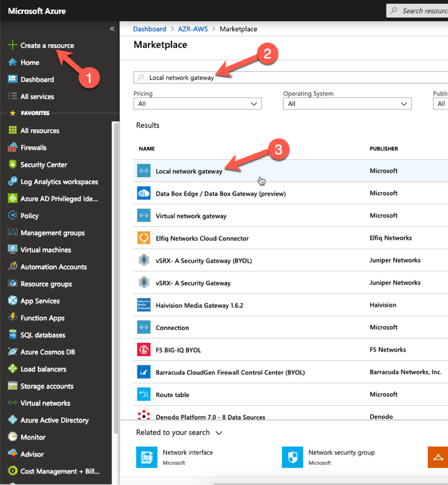The image size is (448, 485).
Task: Click the Marketplace search field
Action: tap(291, 77)
